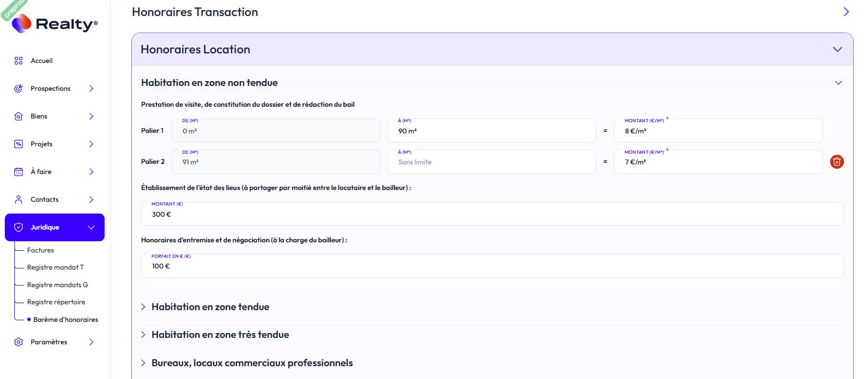Open Registre mandat T page

tap(56, 267)
